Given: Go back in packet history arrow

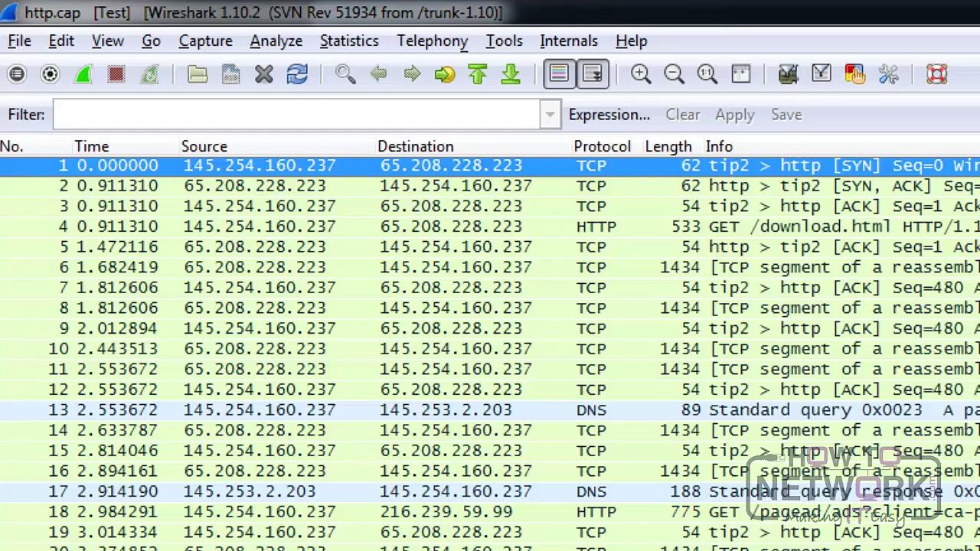Looking at the screenshot, I should [378, 74].
